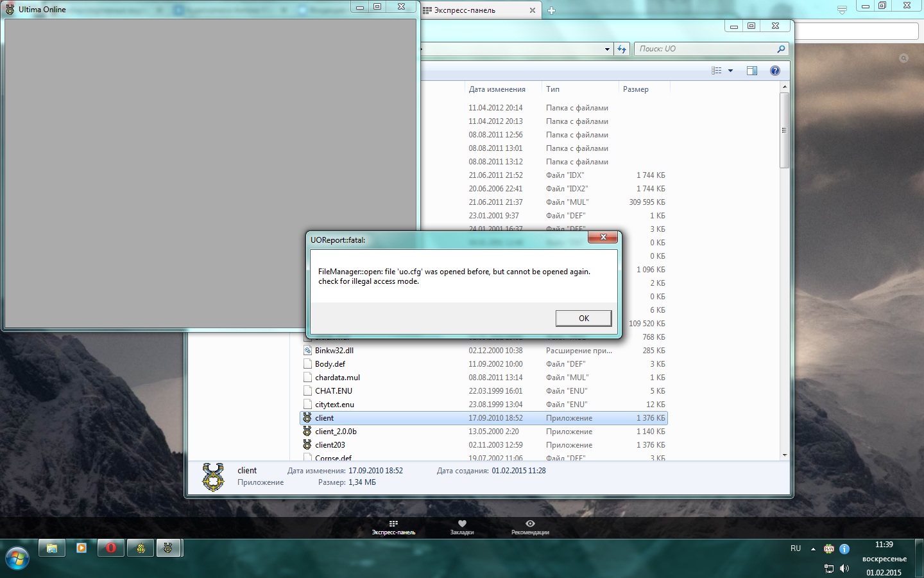Image resolution: width=924 pixels, height=578 pixels.
Task: Open Windows Explorer from the taskbar
Action: click(x=52, y=548)
